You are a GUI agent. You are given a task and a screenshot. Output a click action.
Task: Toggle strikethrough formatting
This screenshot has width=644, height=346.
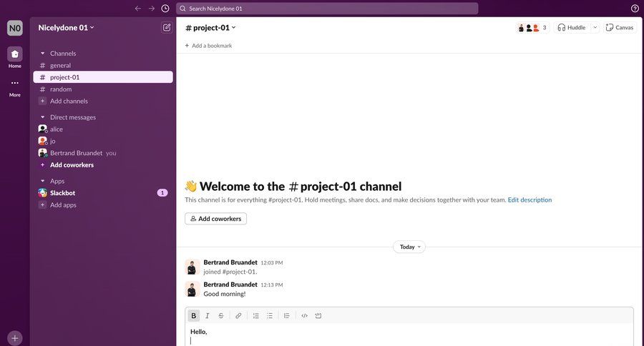(221, 316)
